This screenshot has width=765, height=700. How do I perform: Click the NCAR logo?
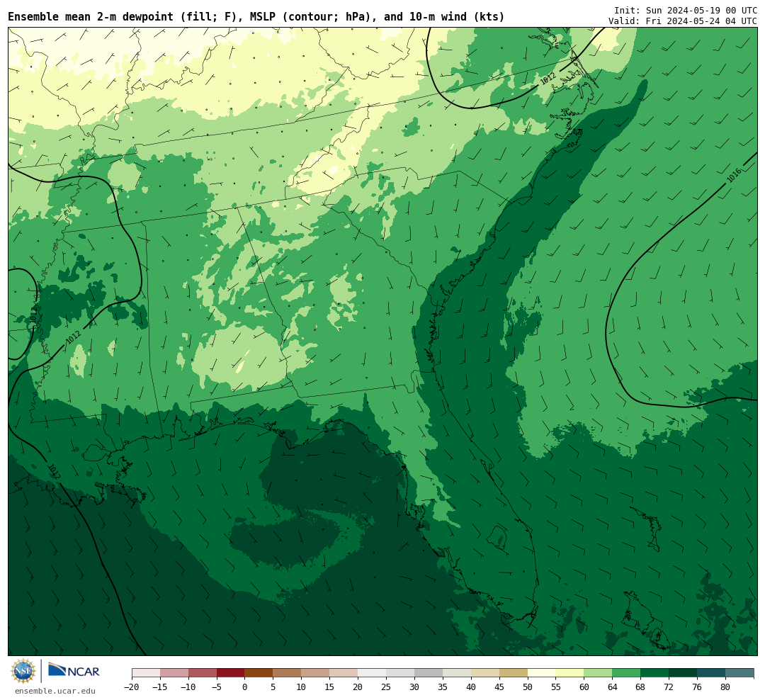tap(74, 670)
